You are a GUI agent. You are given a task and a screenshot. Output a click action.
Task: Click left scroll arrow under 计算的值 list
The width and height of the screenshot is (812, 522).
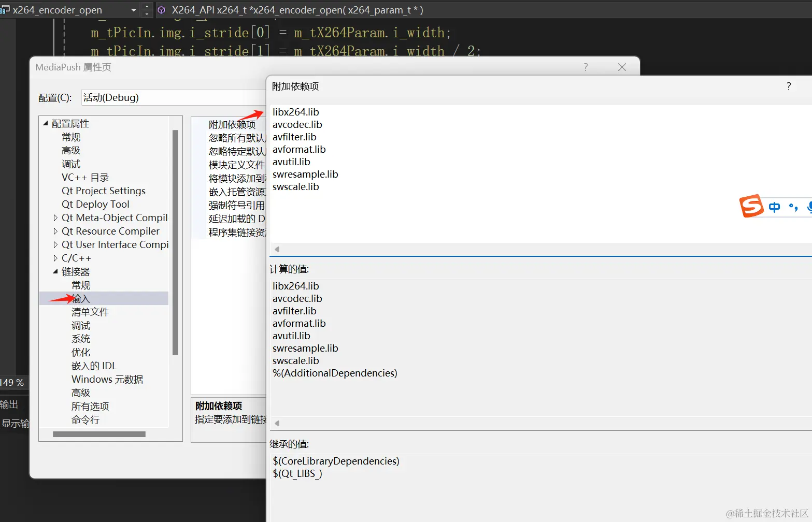click(277, 423)
